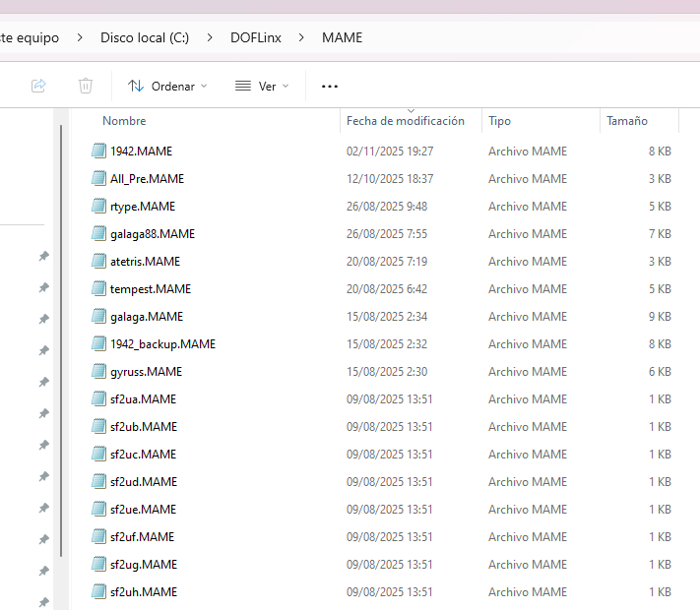Select the 1942_backup.MAME file
The width and height of the screenshot is (700, 610).
[162, 344]
